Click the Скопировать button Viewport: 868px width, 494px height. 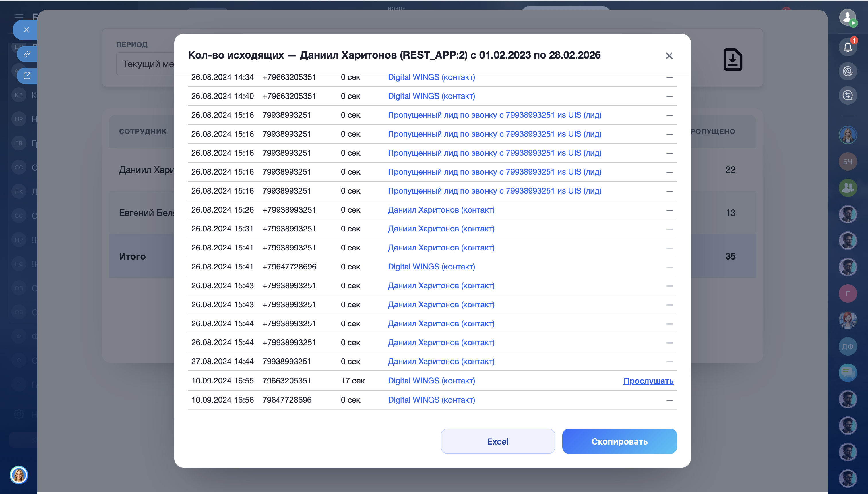click(619, 441)
